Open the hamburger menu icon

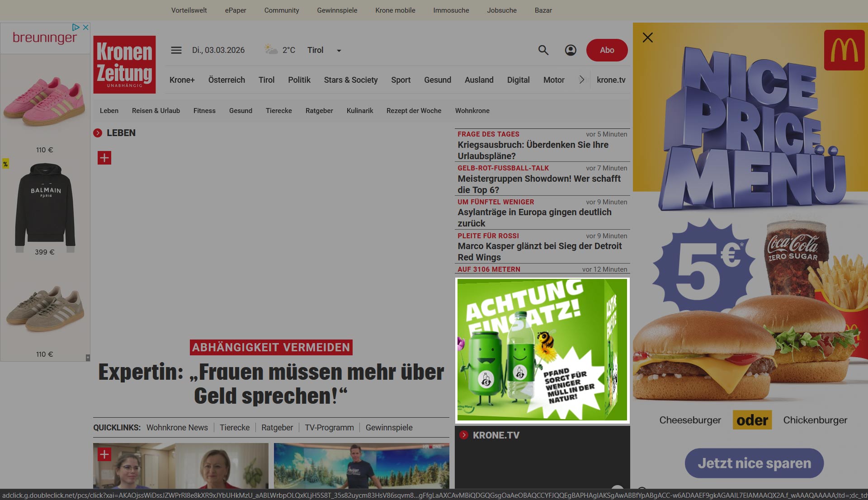pos(176,50)
